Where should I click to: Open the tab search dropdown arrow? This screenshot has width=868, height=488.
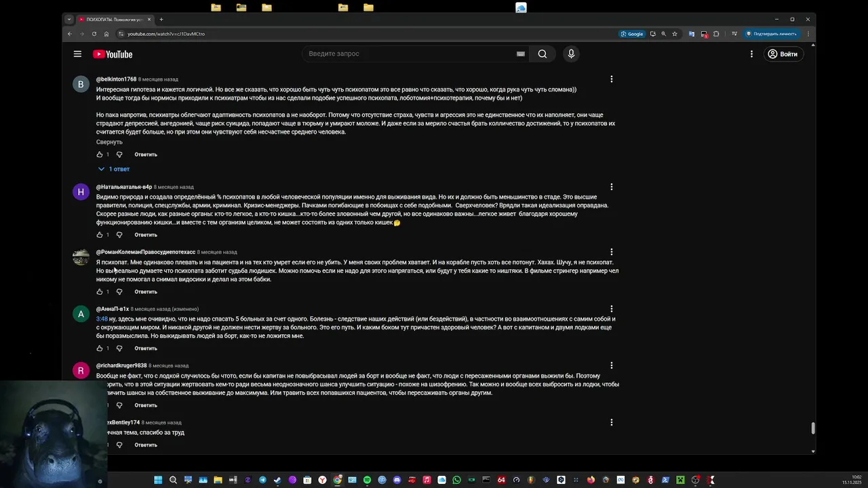point(68,20)
